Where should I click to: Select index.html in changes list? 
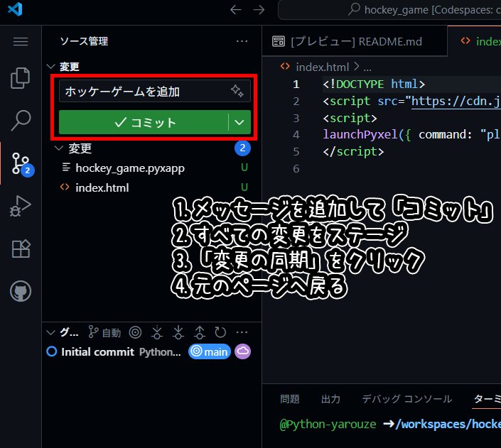[152, 187]
